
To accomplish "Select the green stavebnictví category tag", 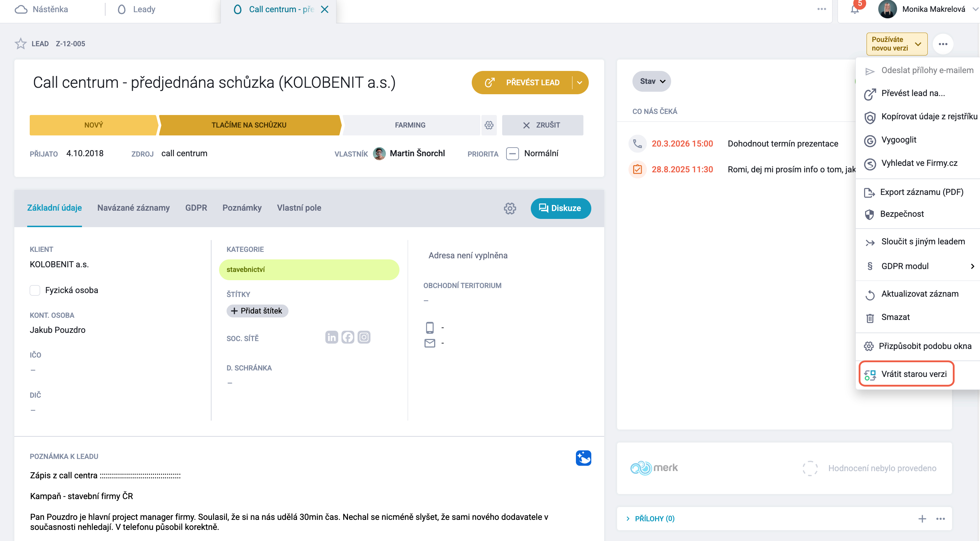I will tap(309, 270).
